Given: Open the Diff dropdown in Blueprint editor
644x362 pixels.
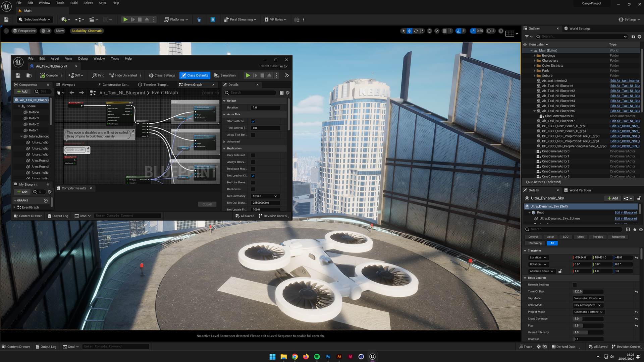Looking at the screenshot, I should click(x=76, y=75).
